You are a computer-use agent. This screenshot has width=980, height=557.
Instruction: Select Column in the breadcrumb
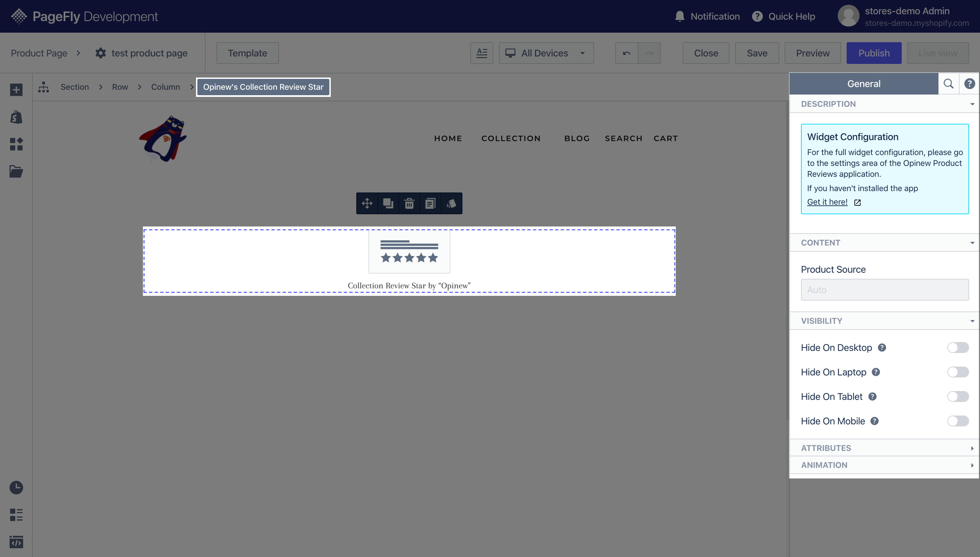(x=165, y=87)
